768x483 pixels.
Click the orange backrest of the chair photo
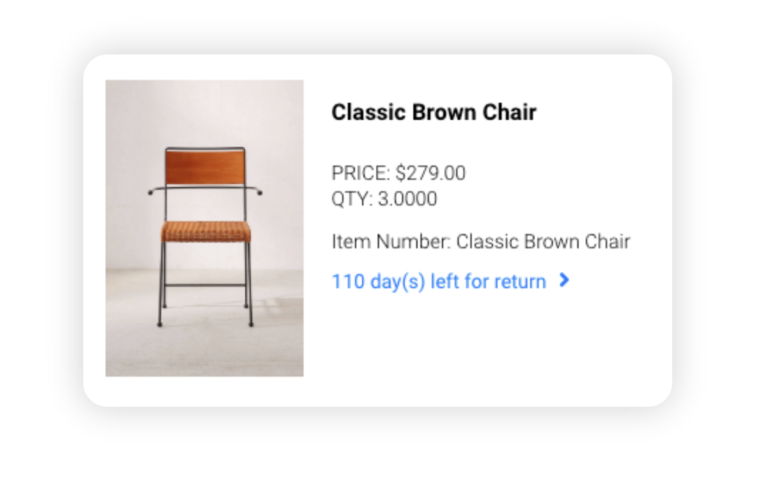click(205, 167)
